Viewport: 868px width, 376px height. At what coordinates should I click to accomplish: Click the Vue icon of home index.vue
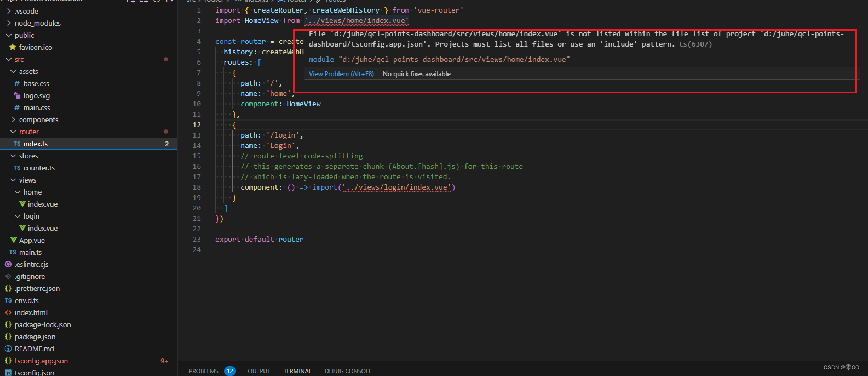click(x=22, y=204)
